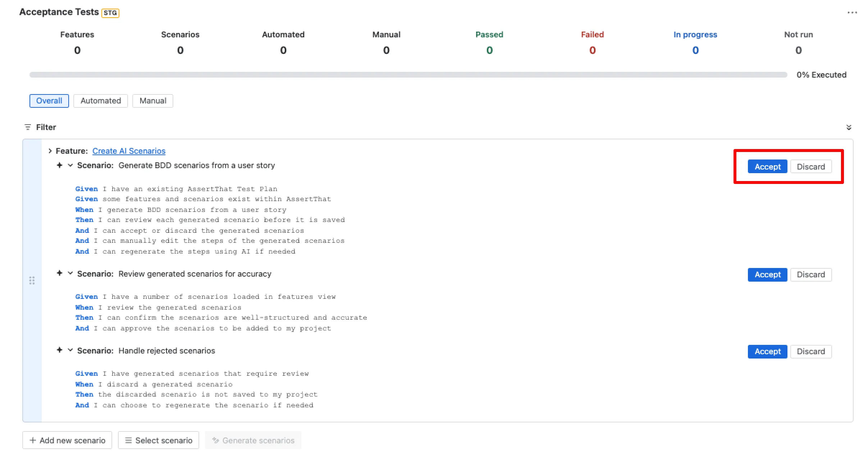Click the 0% Executed label
The height and width of the screenshot is (467, 868).
coord(821,75)
